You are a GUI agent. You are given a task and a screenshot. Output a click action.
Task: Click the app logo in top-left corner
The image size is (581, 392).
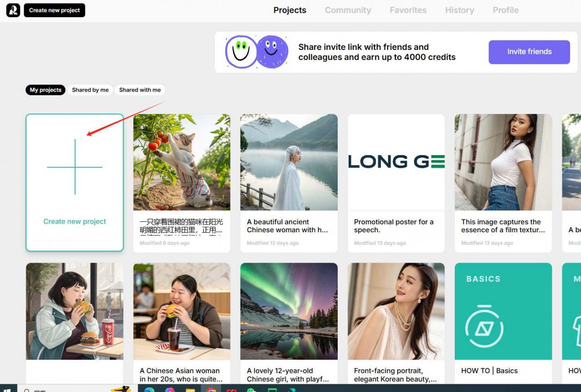click(13, 10)
